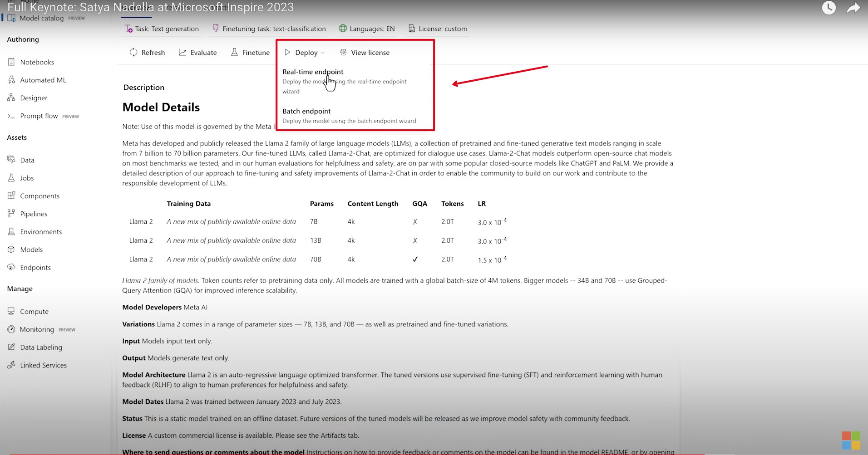Screen dimensions: 868x455
Task: Click the Task: Text generation tag
Action: click(162, 29)
